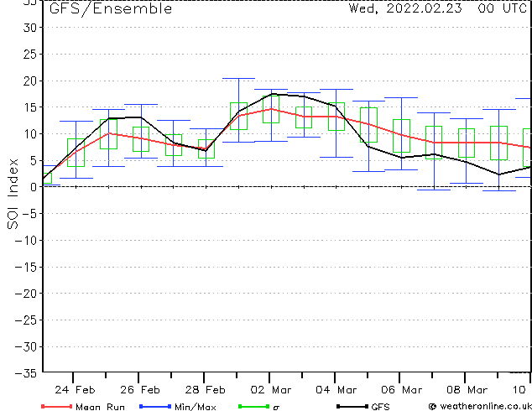This screenshot has width=532, height=411.
Task: Click the y-axis value 20
Action: click(30, 81)
